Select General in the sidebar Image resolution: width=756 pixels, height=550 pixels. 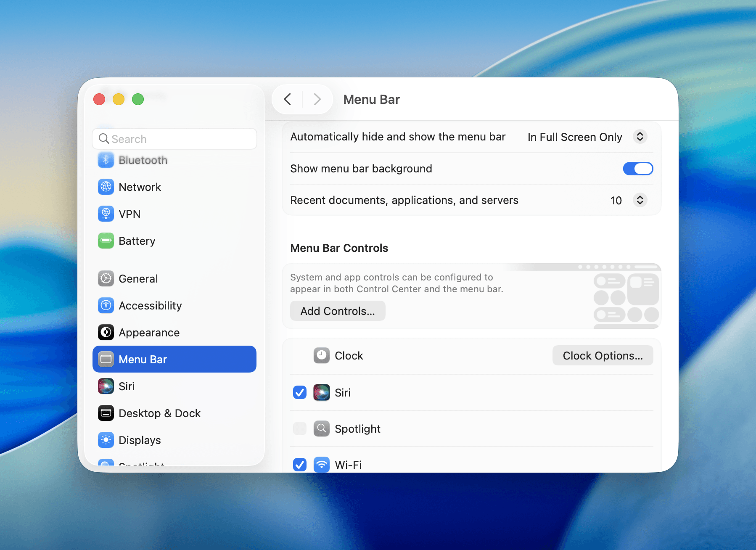click(x=174, y=279)
